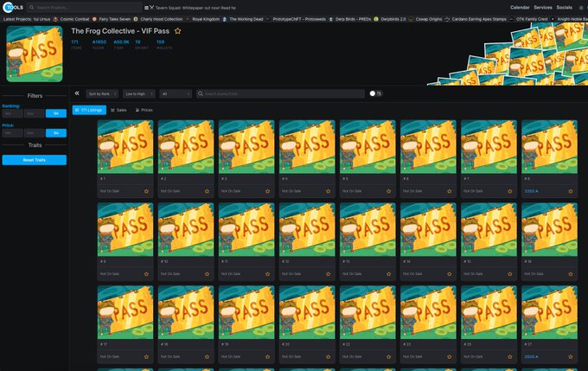Star the card #14 pass

point(450,274)
